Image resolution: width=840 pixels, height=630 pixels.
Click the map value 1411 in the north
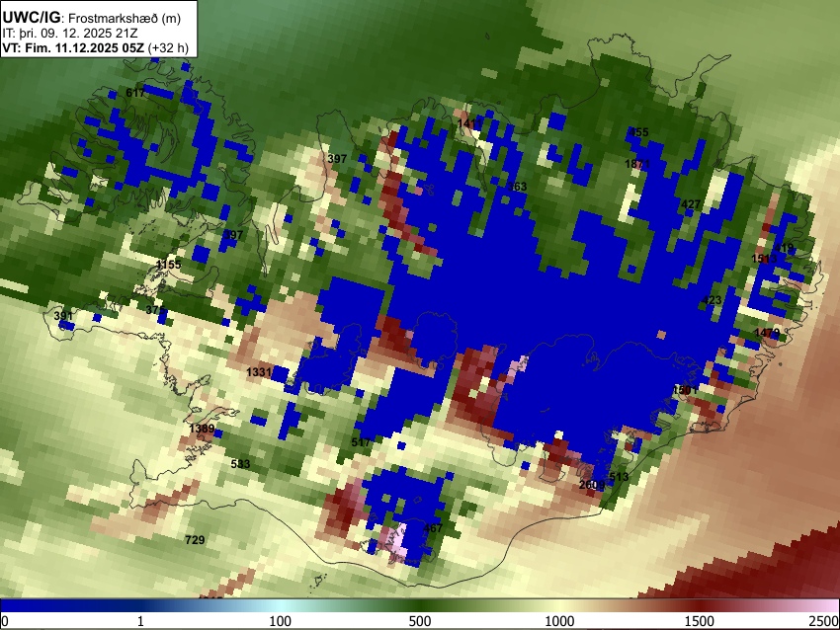click(x=469, y=124)
